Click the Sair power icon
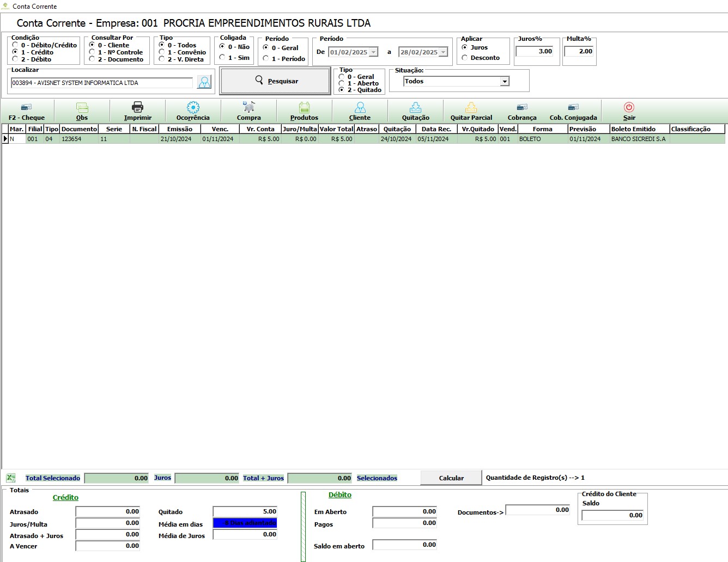728x562 pixels. point(629,107)
